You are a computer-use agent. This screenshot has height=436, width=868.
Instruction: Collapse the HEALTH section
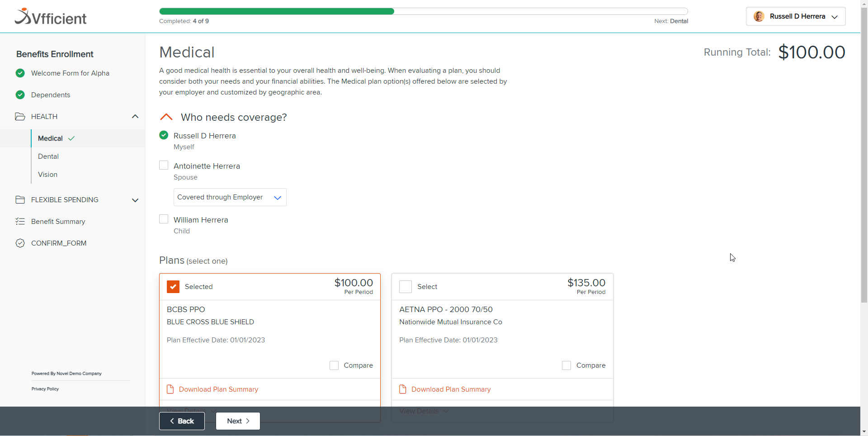click(x=135, y=116)
